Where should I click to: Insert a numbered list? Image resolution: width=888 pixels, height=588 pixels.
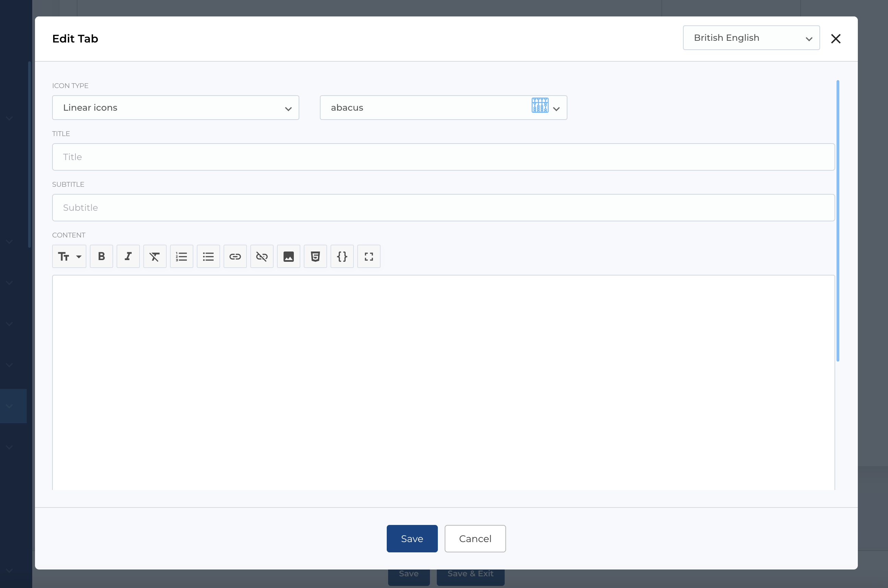[182, 257]
